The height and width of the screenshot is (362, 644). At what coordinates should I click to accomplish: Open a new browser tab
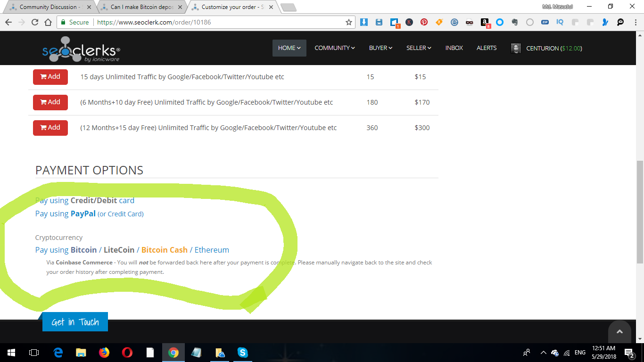click(288, 7)
